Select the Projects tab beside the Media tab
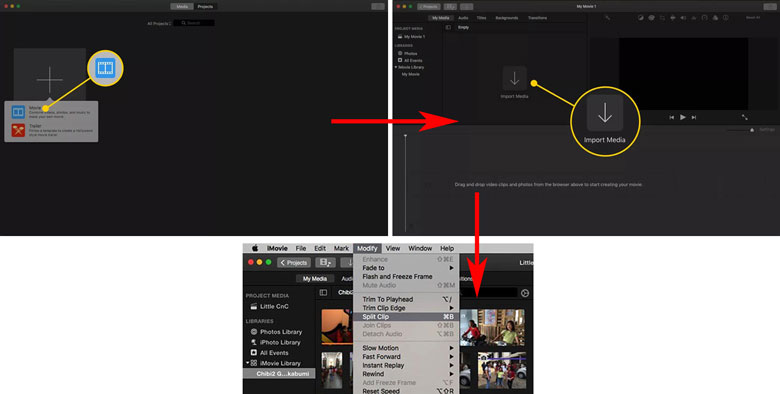 pos(205,6)
